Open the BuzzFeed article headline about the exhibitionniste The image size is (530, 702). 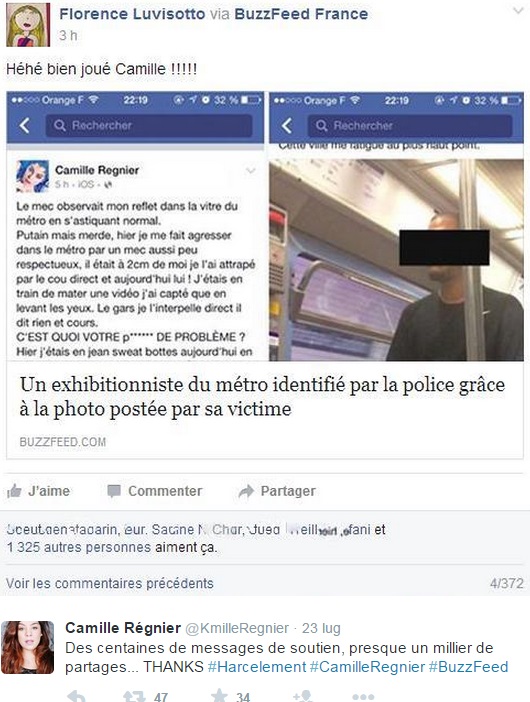(262, 397)
